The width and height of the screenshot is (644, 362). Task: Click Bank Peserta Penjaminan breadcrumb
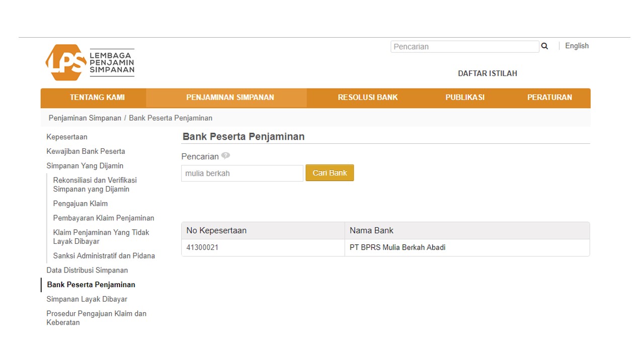[171, 118]
